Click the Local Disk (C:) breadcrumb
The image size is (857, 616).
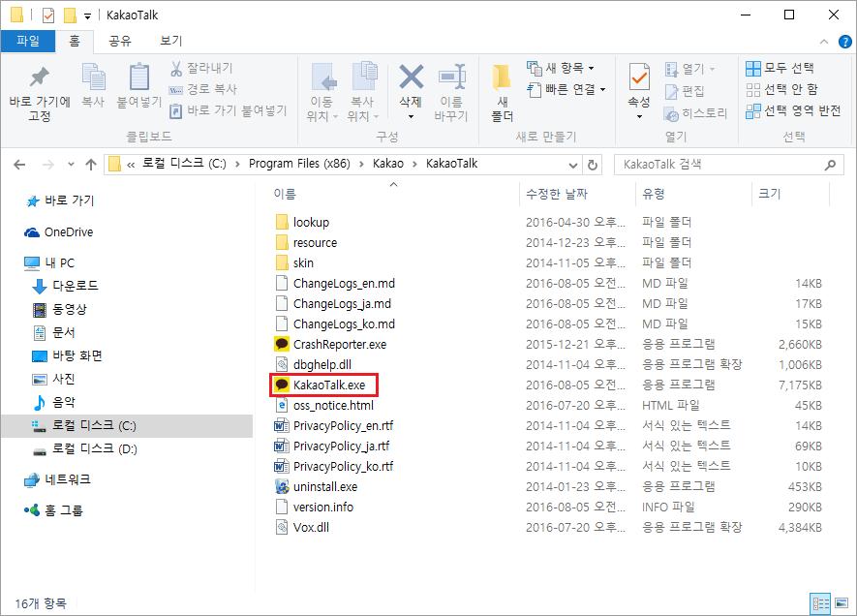pyautogui.click(x=184, y=164)
